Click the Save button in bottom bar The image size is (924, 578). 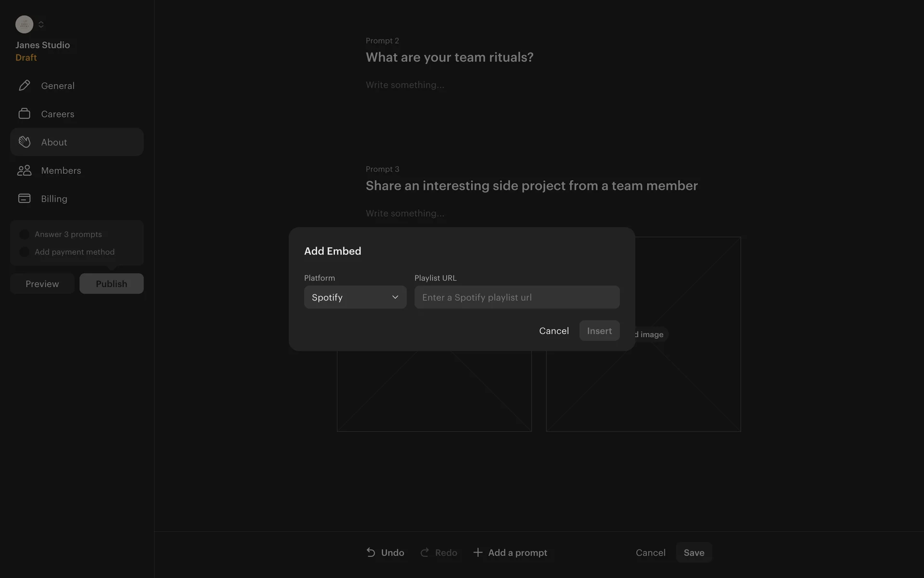click(693, 552)
